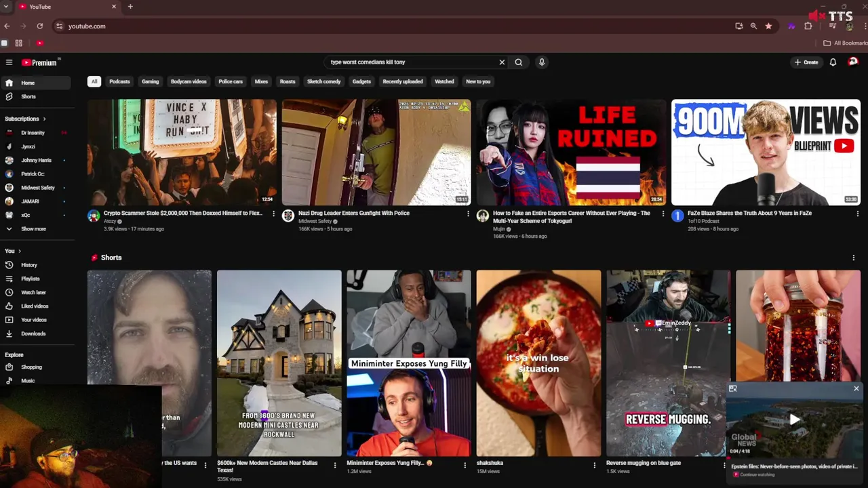Image resolution: width=868 pixels, height=488 pixels.
Task: Open Reverse mugging on blue gate short
Action: (x=668, y=363)
